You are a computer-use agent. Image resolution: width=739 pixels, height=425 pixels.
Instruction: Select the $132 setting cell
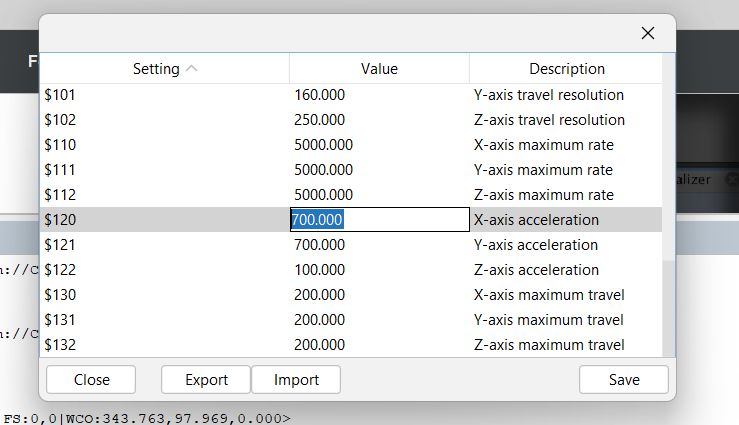coord(164,344)
